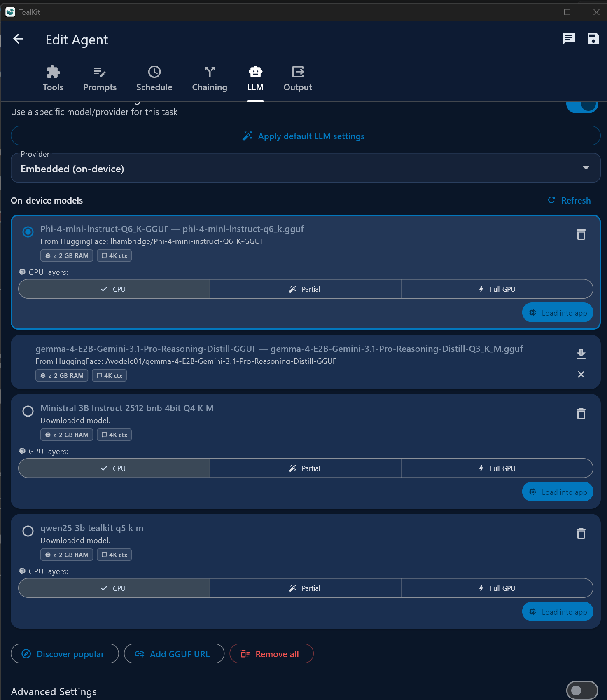Image resolution: width=607 pixels, height=700 pixels.
Task: Choose Partial for Phi-4-mini GPU layers
Action: [306, 289]
